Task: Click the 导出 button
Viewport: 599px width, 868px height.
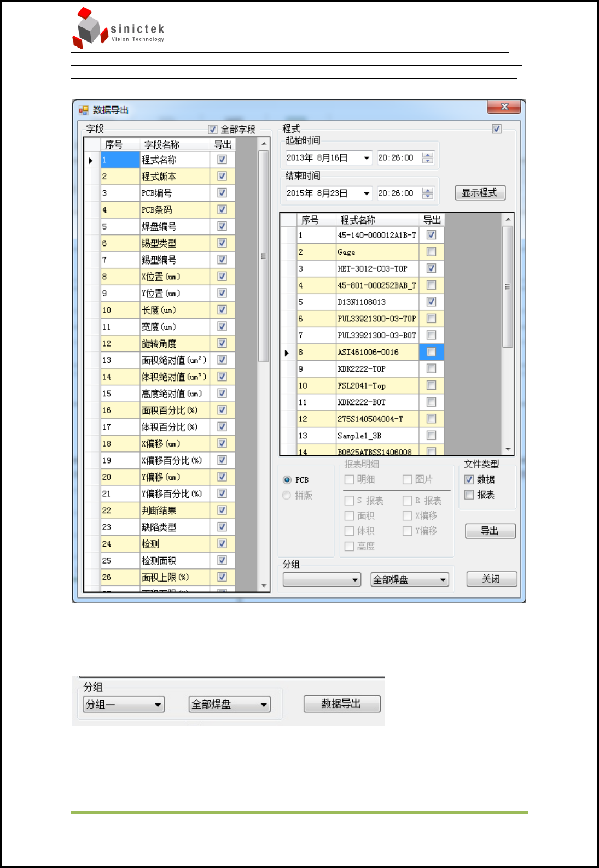Action: coord(490,531)
